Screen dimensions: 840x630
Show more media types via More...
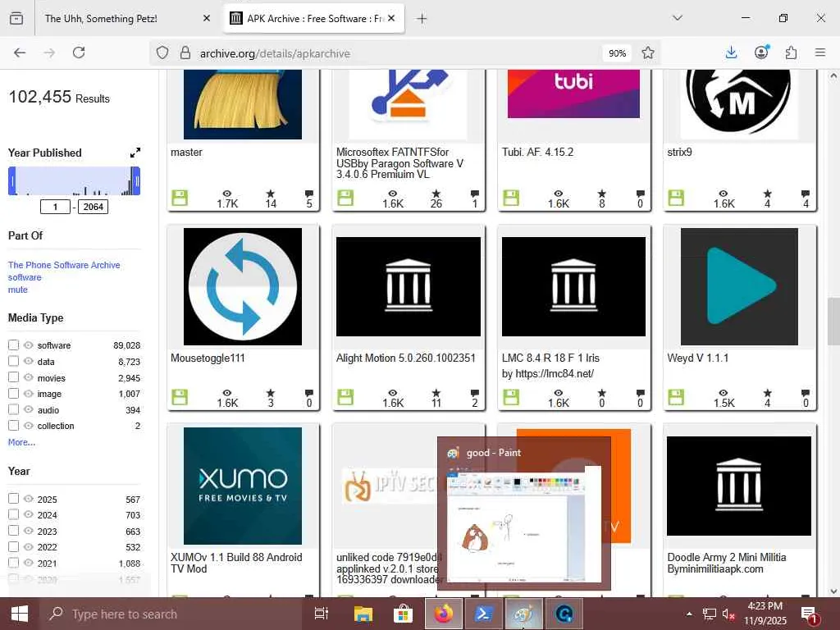(21, 442)
